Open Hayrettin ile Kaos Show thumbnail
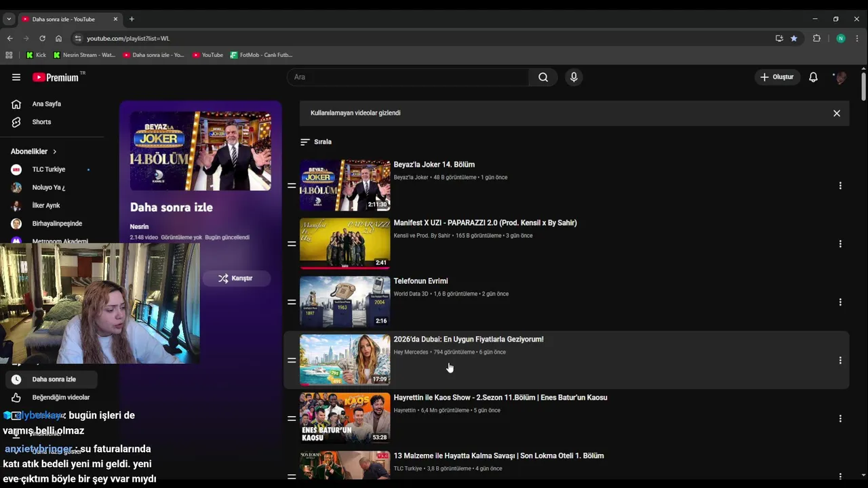The image size is (868, 488). click(x=344, y=419)
